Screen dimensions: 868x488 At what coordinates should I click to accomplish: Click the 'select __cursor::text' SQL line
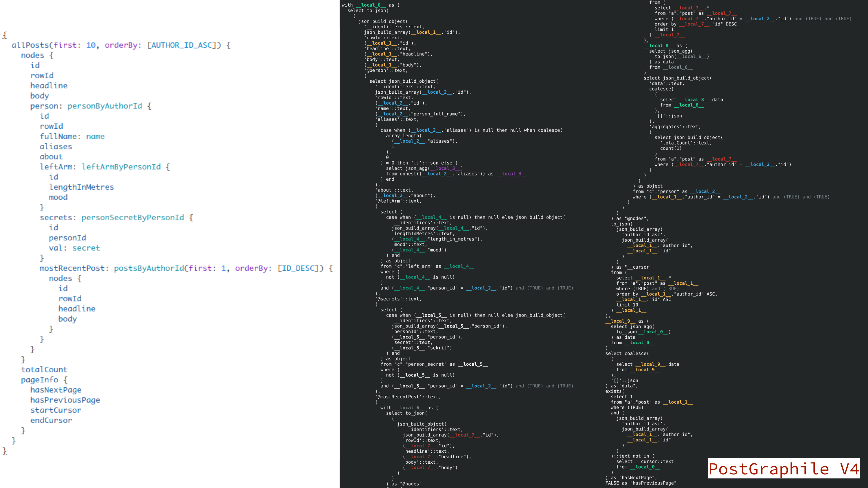[645, 462]
